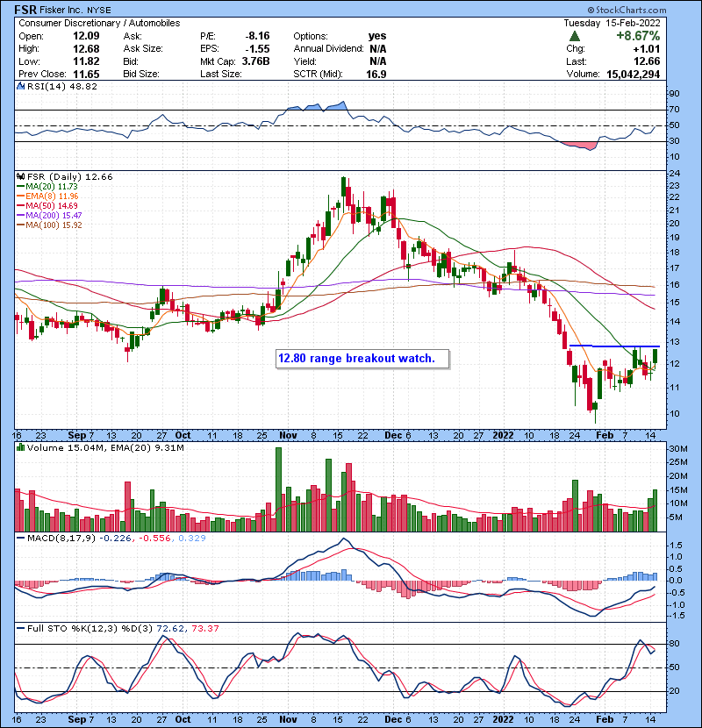702x728 pixels.
Task: Click the latest green candlestick on price chart
Action: [655, 356]
